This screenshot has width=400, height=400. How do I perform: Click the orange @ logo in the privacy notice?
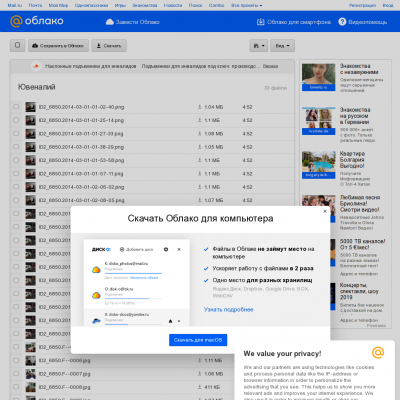[x=378, y=352]
